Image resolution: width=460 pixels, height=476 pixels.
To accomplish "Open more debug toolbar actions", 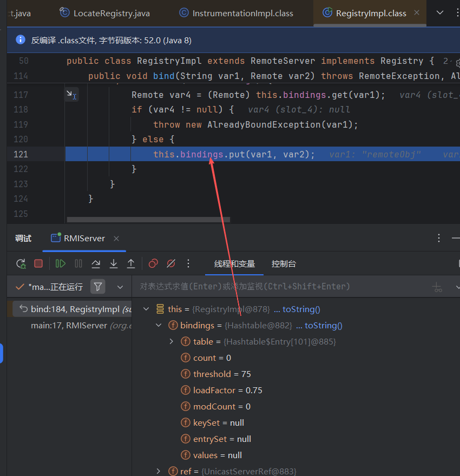I will coord(188,264).
